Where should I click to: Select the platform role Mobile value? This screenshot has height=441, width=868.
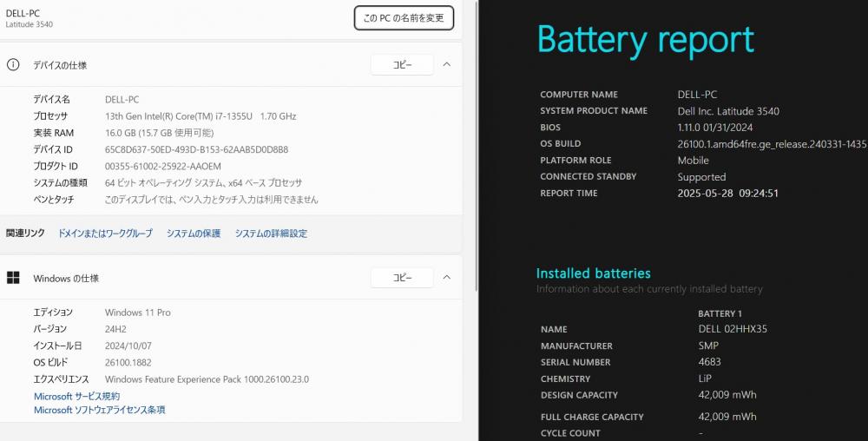pos(693,161)
